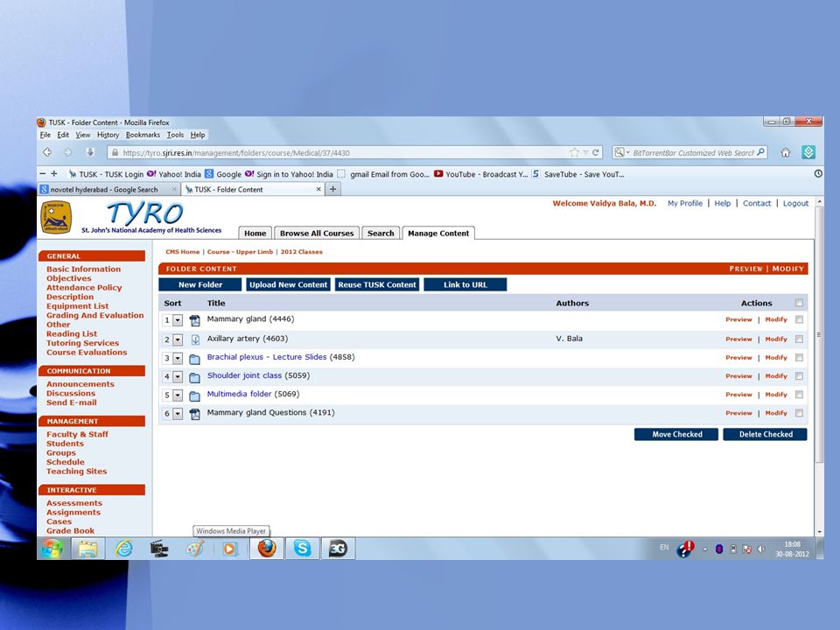
Task: Click the Link to URL button
Action: 465,284
